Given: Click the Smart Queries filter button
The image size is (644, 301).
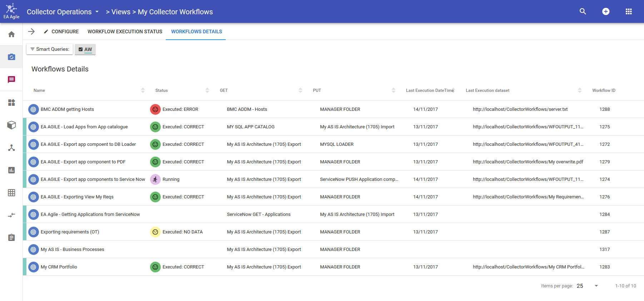Looking at the screenshot, I should point(50,49).
